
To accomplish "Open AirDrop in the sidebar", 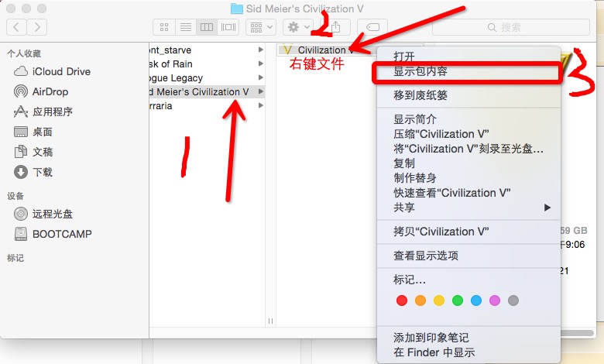I will (41, 91).
